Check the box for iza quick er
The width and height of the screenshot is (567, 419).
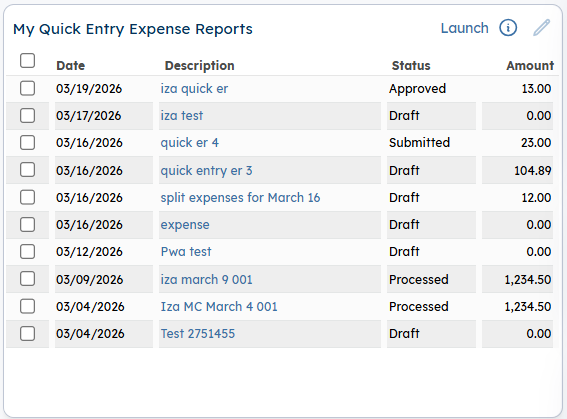tap(27, 88)
